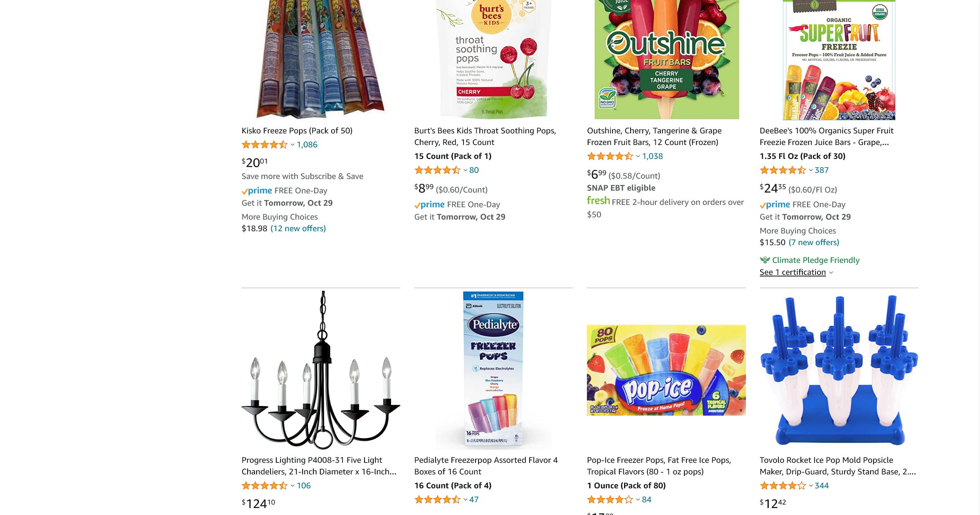This screenshot has height=515, width=980.
Task: Click Progress Lighting chandelier star rating
Action: pyautogui.click(x=265, y=486)
